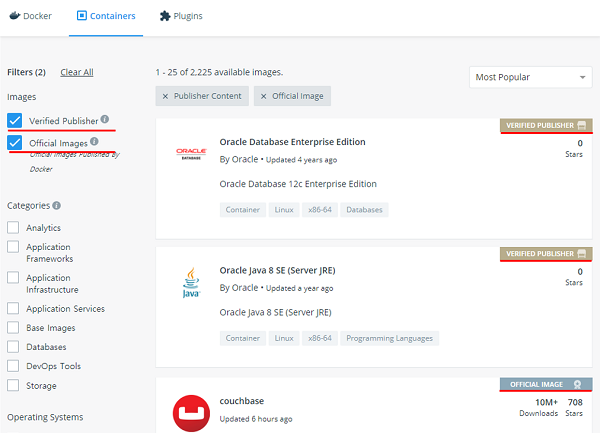Click Verified Publisher badge on Oracle Database card
Image resolution: width=600 pixels, height=433 pixels.
pyautogui.click(x=546, y=125)
